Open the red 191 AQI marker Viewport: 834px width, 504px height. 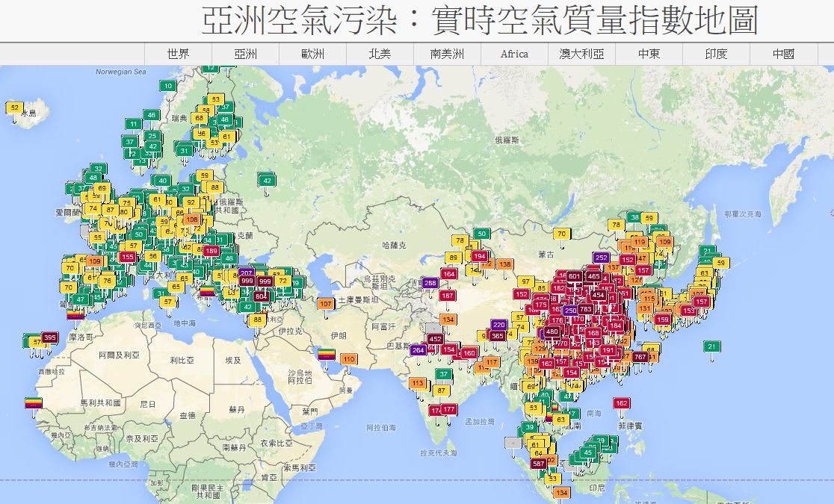608,351
